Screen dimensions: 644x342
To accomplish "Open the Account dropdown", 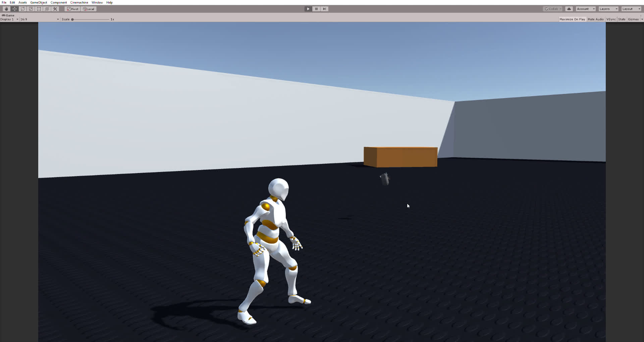I will [x=586, y=9].
